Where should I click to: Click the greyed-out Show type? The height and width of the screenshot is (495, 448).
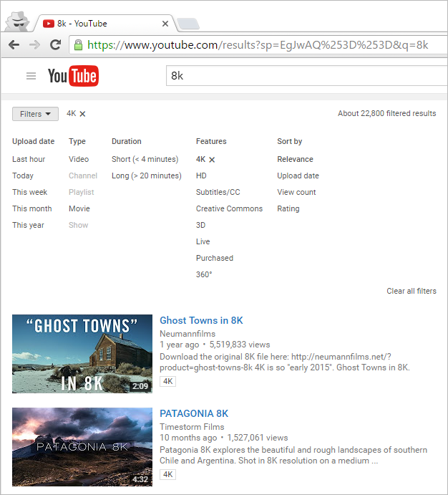[79, 225]
